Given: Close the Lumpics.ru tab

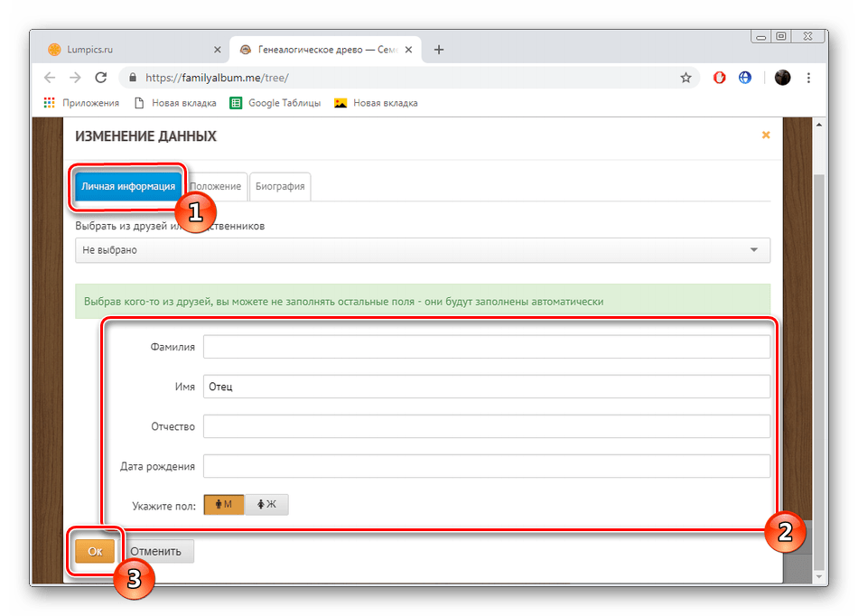Looking at the screenshot, I should [218, 50].
